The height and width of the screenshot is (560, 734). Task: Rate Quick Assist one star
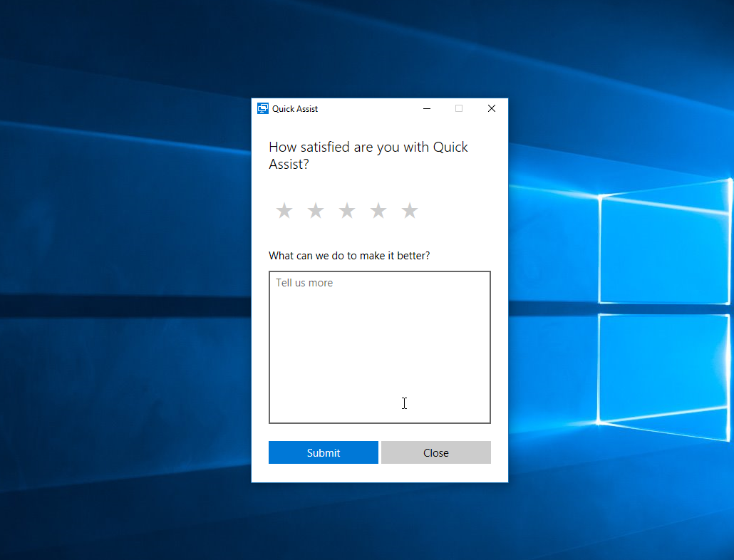(x=284, y=211)
